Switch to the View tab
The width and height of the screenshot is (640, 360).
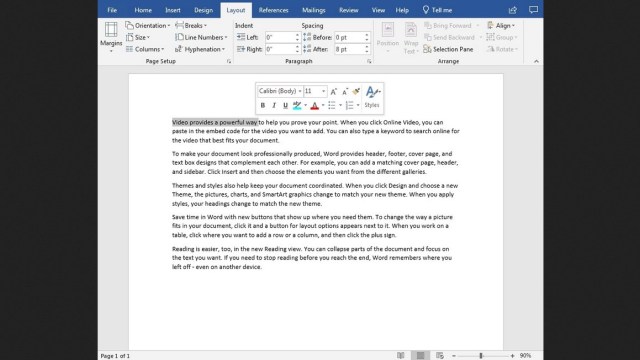[378, 10]
